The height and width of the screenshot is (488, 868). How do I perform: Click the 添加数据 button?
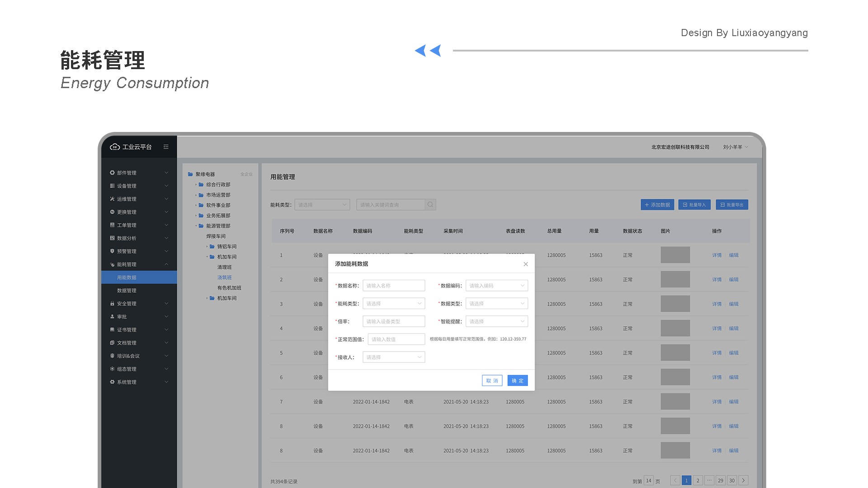point(657,205)
